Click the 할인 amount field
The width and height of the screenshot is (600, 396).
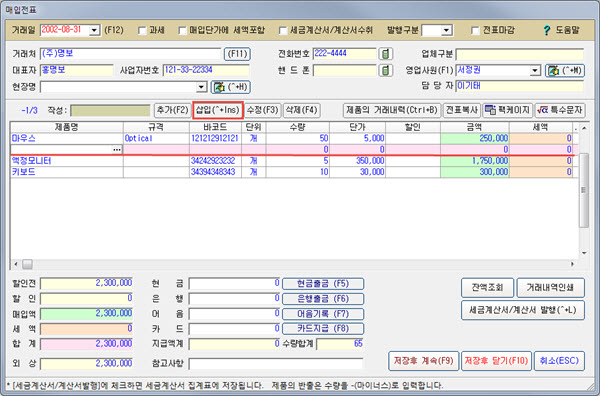click(x=86, y=299)
